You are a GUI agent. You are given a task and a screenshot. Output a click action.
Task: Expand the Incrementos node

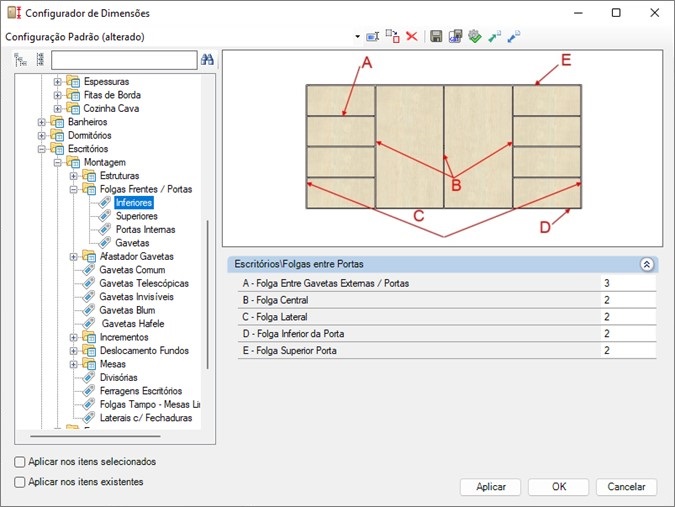[x=74, y=337]
